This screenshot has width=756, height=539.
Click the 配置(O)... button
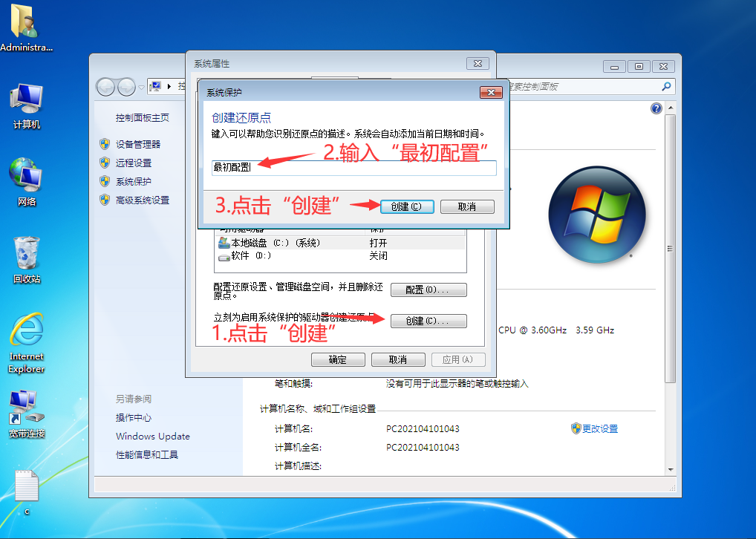coord(428,290)
